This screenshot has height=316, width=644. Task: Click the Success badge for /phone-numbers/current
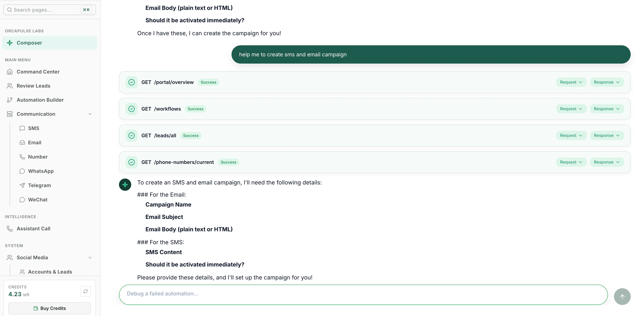[x=228, y=162]
